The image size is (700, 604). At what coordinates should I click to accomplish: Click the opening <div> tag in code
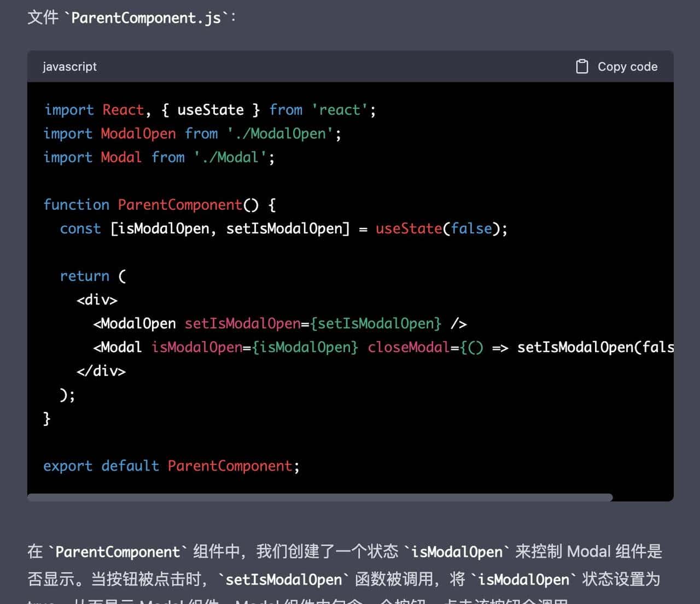coord(97,300)
